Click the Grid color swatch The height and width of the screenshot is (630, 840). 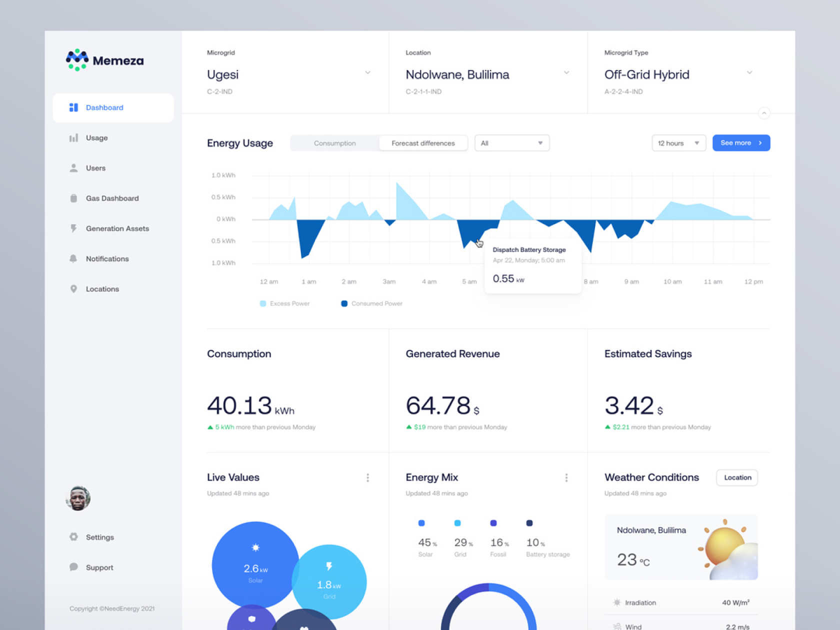click(x=457, y=523)
